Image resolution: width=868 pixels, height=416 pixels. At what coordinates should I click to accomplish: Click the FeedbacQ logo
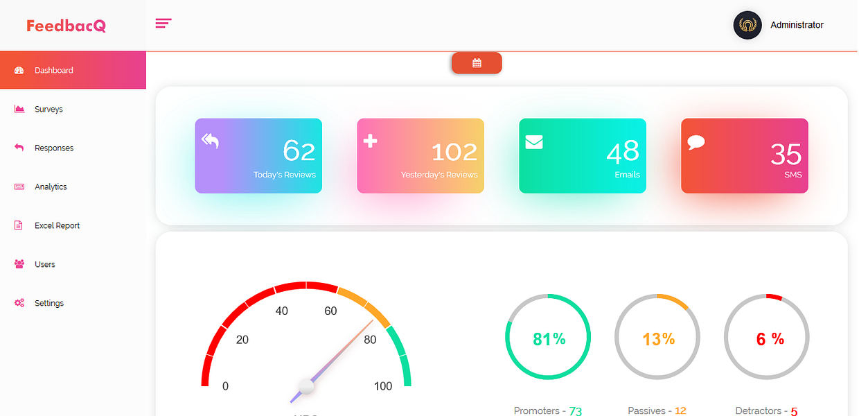66,26
